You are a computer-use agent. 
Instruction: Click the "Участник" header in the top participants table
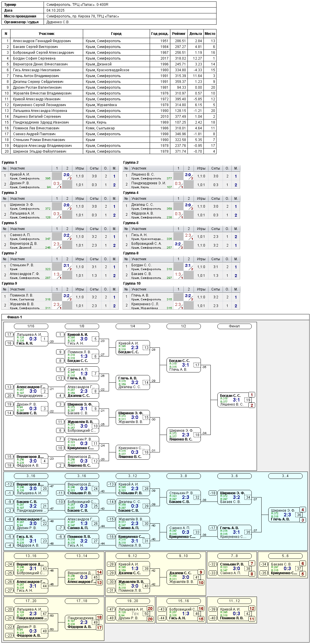pos(47,34)
